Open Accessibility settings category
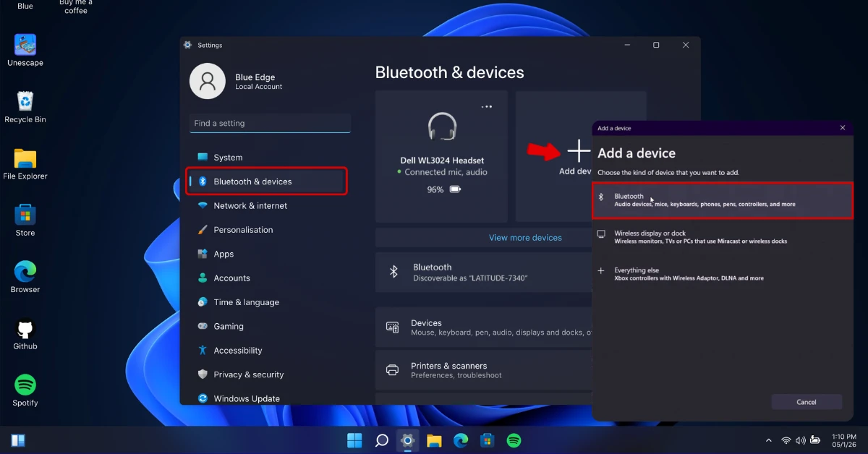Viewport: 868px width, 454px height. [268, 351]
